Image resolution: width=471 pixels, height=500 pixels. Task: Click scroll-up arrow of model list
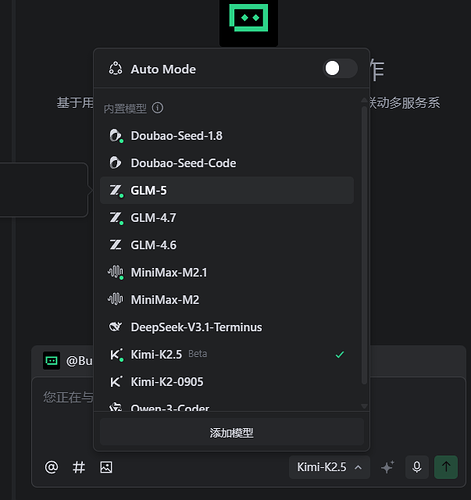coord(364,100)
